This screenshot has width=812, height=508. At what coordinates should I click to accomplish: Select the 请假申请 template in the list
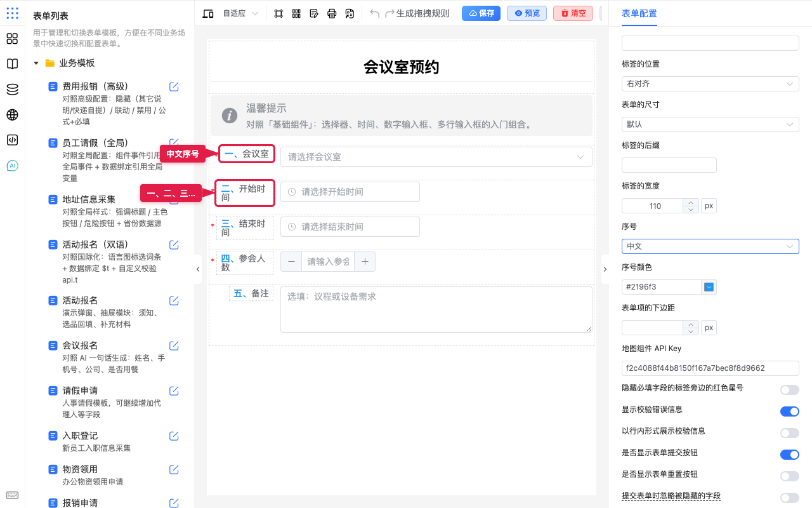pyautogui.click(x=80, y=391)
